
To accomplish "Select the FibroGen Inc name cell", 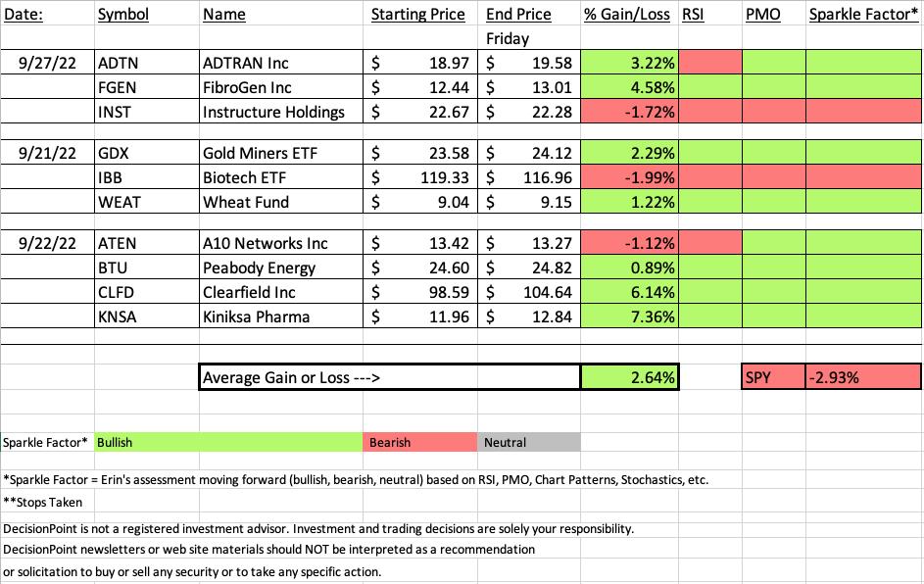I will tap(281, 87).
